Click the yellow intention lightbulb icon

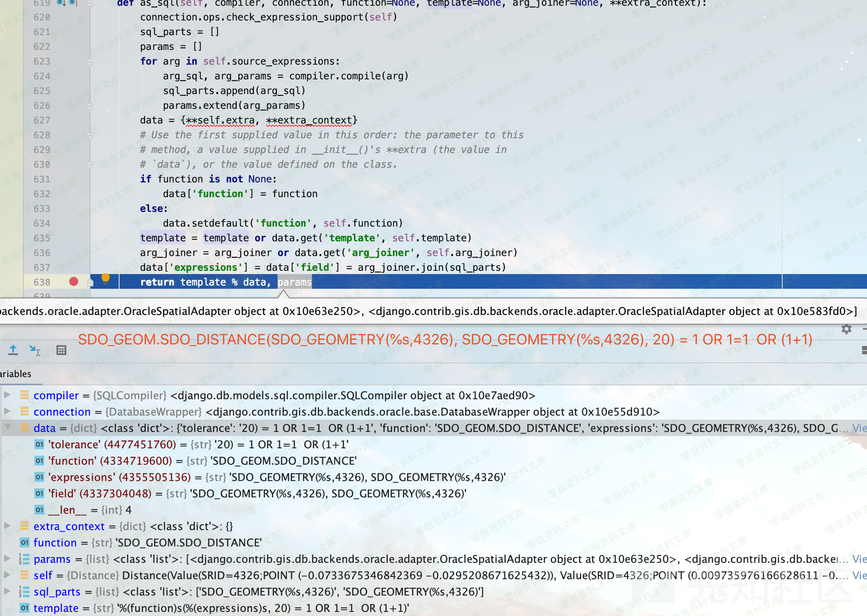pos(105,279)
